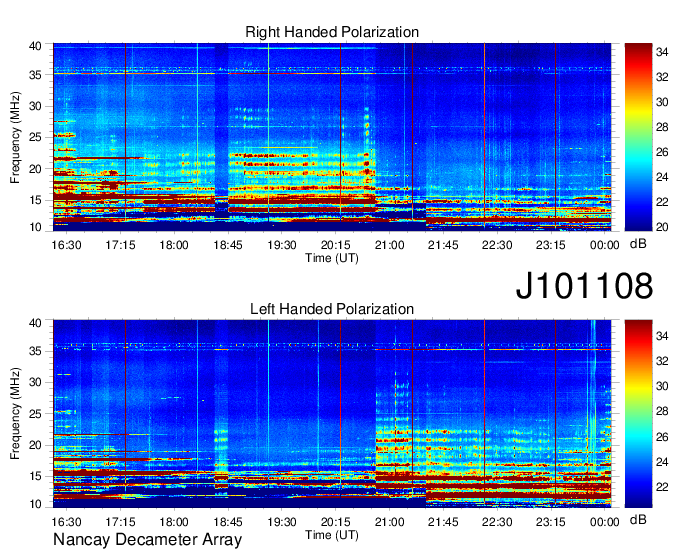Image resolution: width=680 pixels, height=552 pixels.
Task: Click the '22' value on bottom color bar
Action: (x=662, y=487)
